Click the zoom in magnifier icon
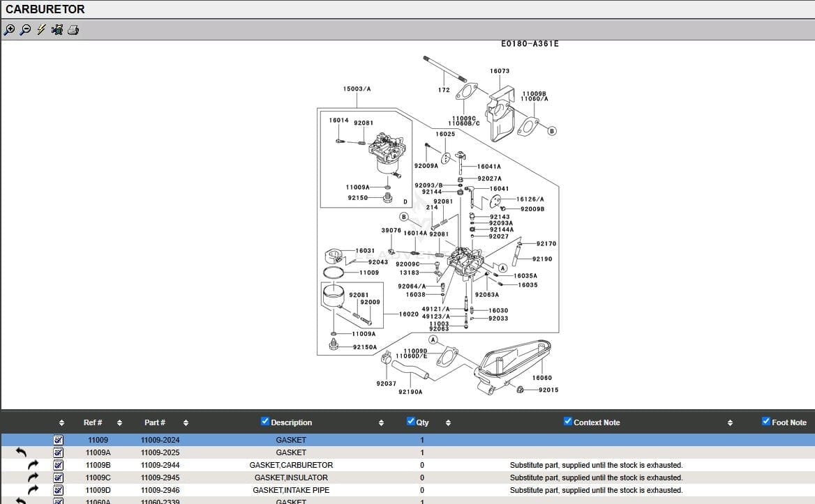Image resolution: width=815 pixels, height=504 pixels. [x=9, y=29]
